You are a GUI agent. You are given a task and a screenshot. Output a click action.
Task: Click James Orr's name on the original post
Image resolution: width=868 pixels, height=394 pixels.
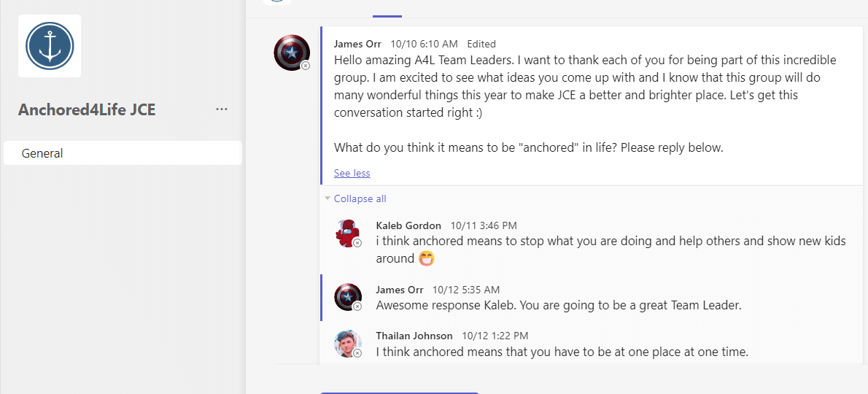[357, 44]
